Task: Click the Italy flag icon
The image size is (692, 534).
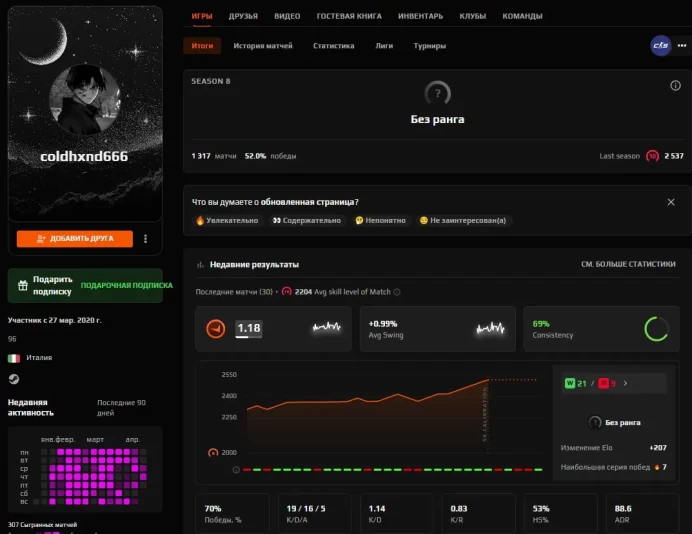Action: [x=14, y=358]
